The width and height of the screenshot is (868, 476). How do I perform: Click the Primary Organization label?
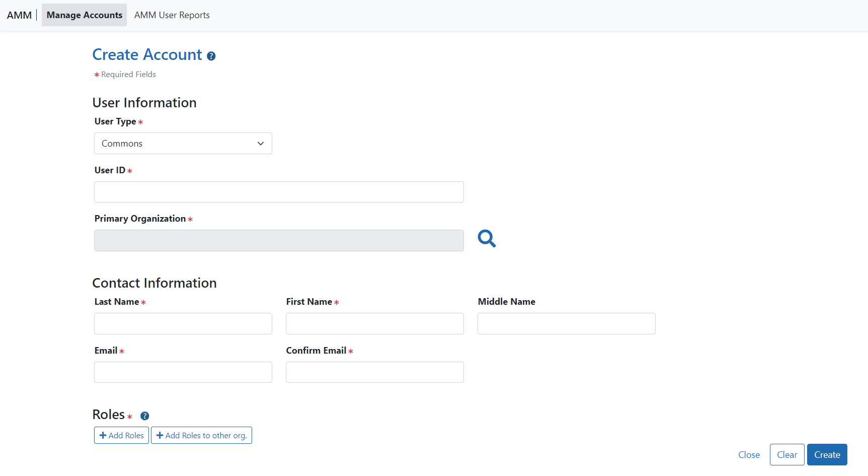pyautogui.click(x=140, y=219)
